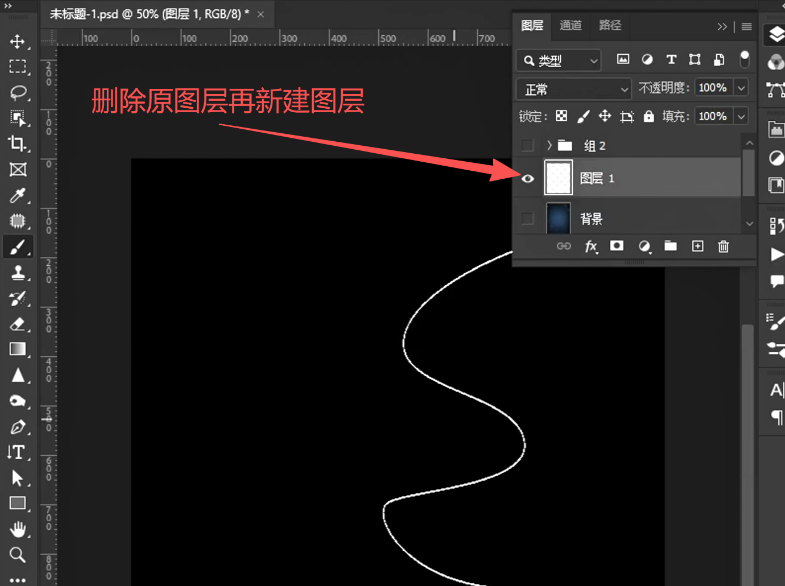Click the opacity 100% value field
This screenshot has height=586, width=785.
pos(713,88)
